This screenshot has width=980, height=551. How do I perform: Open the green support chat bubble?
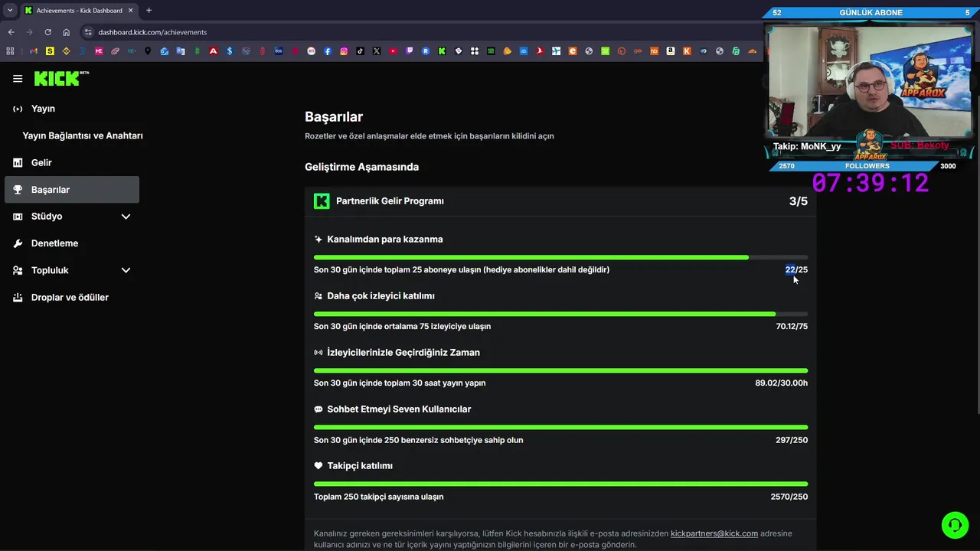tap(955, 525)
